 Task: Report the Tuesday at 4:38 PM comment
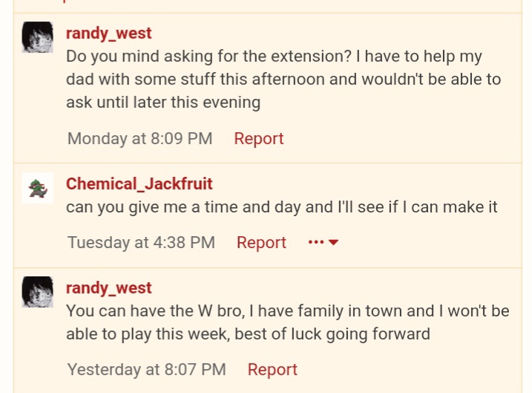pyautogui.click(x=261, y=242)
